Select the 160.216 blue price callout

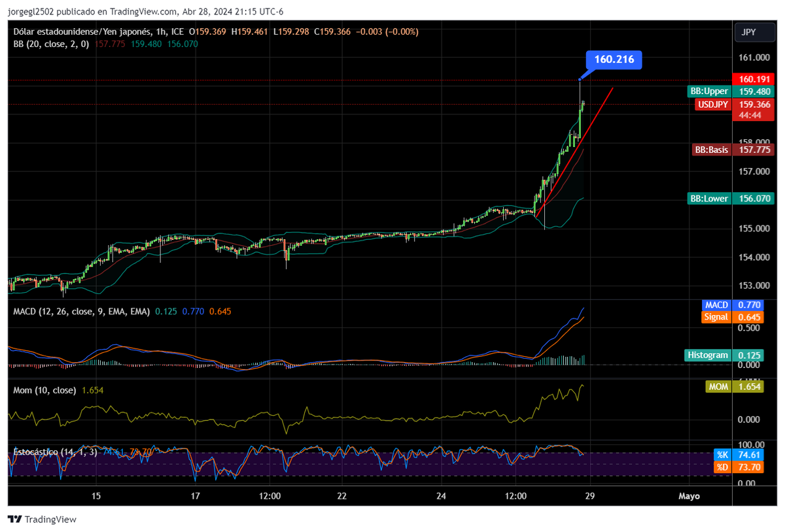click(x=614, y=59)
